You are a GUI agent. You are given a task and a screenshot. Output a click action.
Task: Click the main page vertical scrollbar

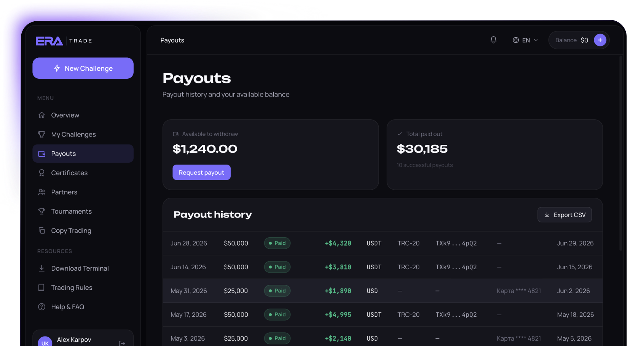621,152
